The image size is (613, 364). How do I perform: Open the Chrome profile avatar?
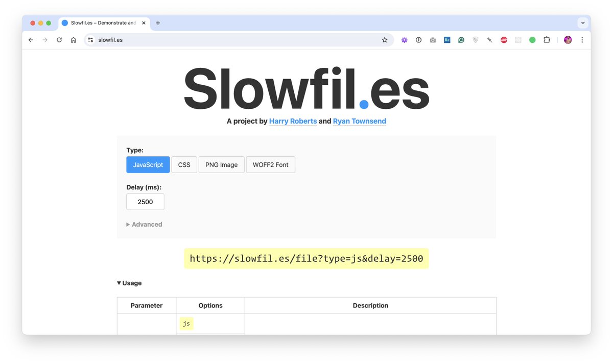pyautogui.click(x=568, y=40)
